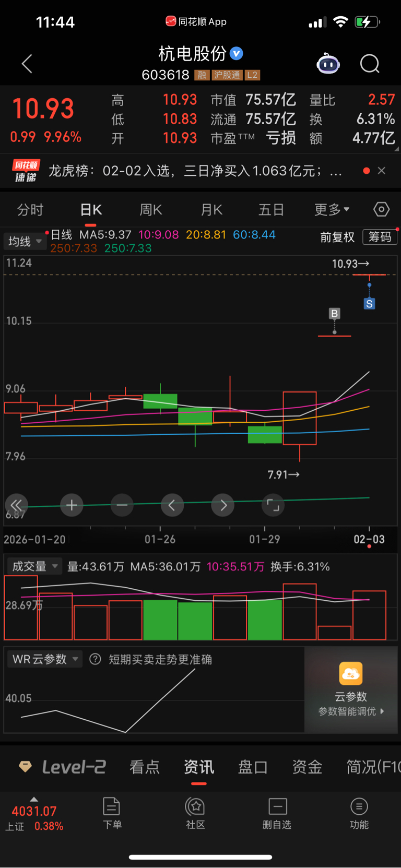Tap the L2 tag

252,75
